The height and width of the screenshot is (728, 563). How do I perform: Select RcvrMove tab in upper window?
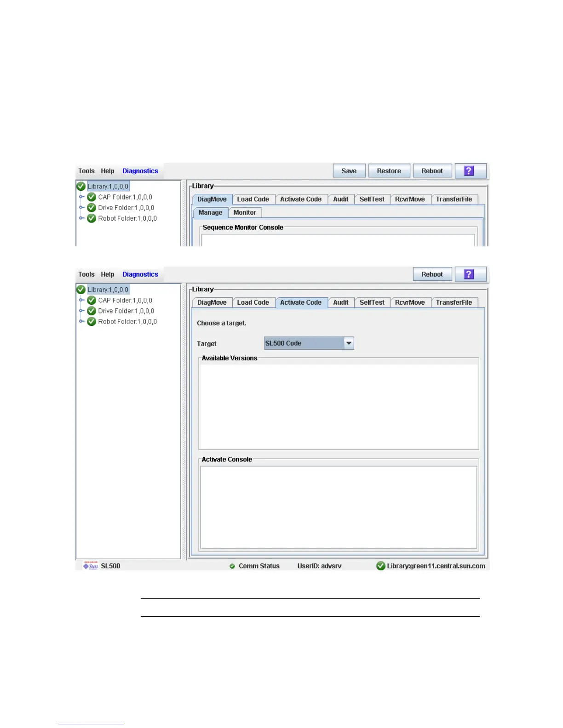coord(410,199)
